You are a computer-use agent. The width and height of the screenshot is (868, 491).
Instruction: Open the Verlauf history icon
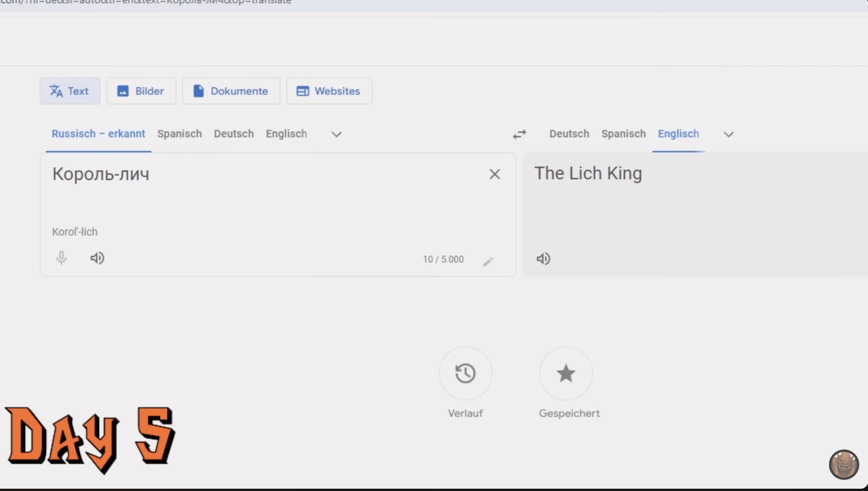click(465, 373)
